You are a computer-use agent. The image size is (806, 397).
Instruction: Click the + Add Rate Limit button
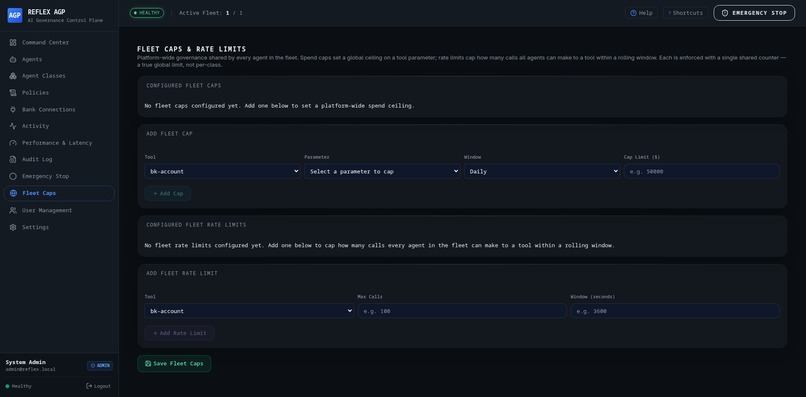coord(179,333)
